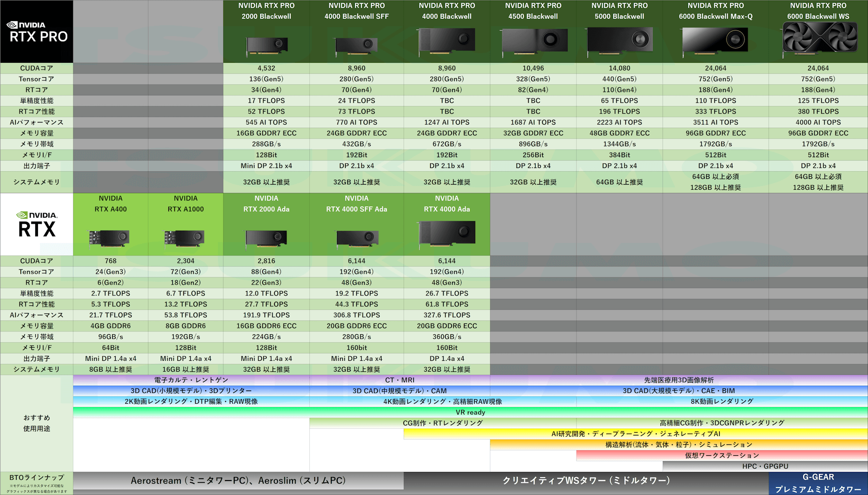This screenshot has height=495, width=868.
Task: Click the RTX PRO 6000 Blackwell Max-Q image
Action: [715, 41]
